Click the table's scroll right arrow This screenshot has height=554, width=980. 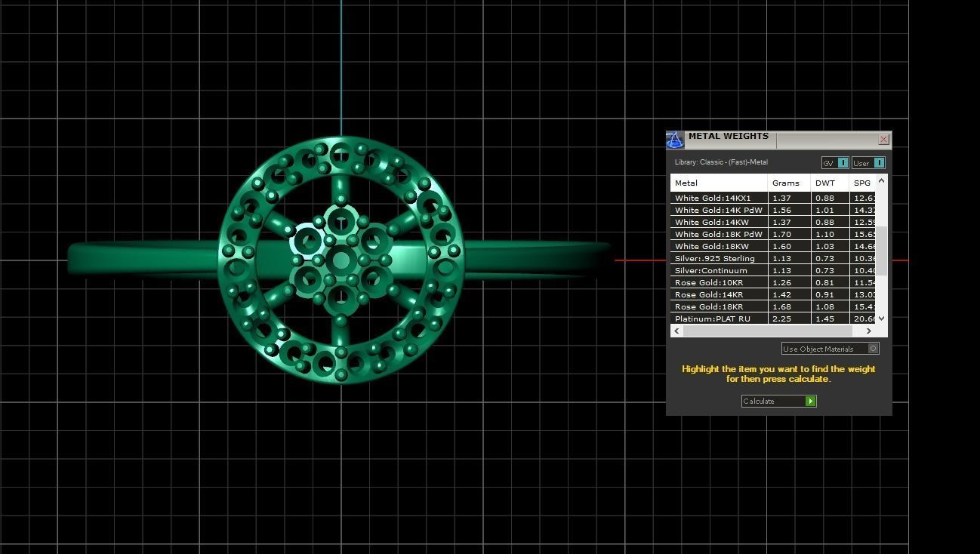pos(869,331)
